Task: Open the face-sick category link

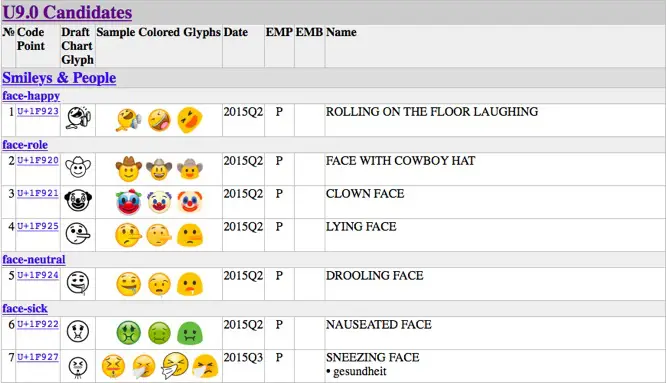Action: [25, 308]
